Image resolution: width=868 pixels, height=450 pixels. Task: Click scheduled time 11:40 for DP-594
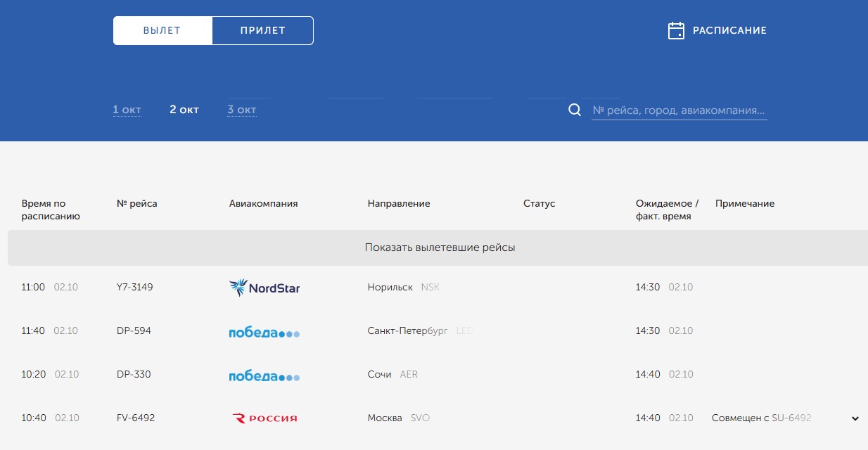pos(33,330)
